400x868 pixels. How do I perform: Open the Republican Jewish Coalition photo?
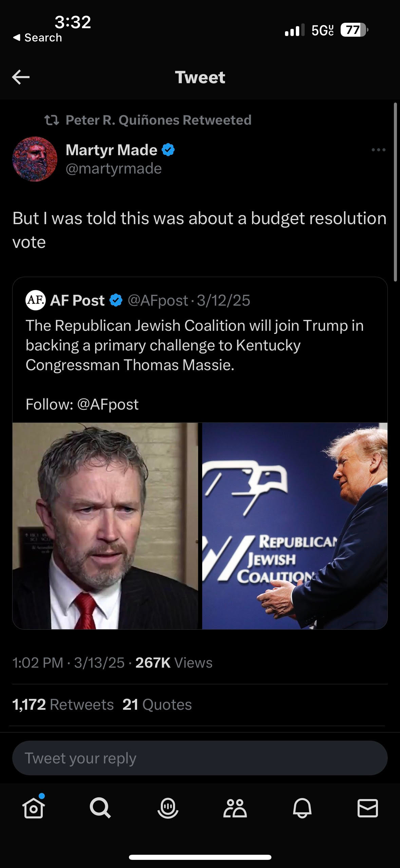pos(295,526)
